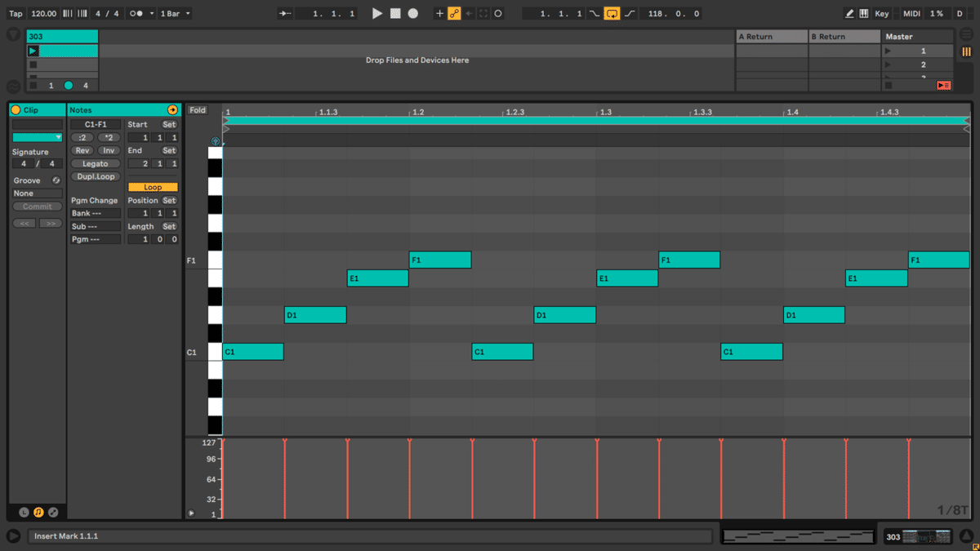
Task: Click the Punch-In switch icon
Action: pos(595,14)
